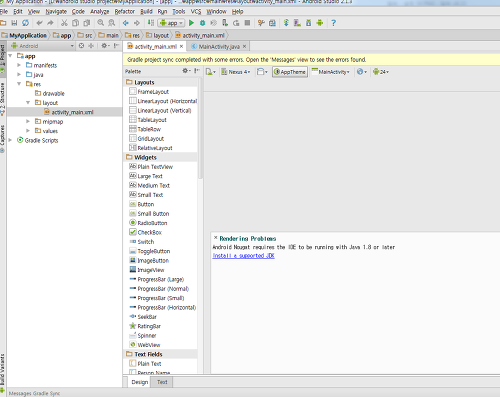The height and width of the screenshot is (397, 500).
Task: Switch to the MainActivity.java tab
Action: 219,46
